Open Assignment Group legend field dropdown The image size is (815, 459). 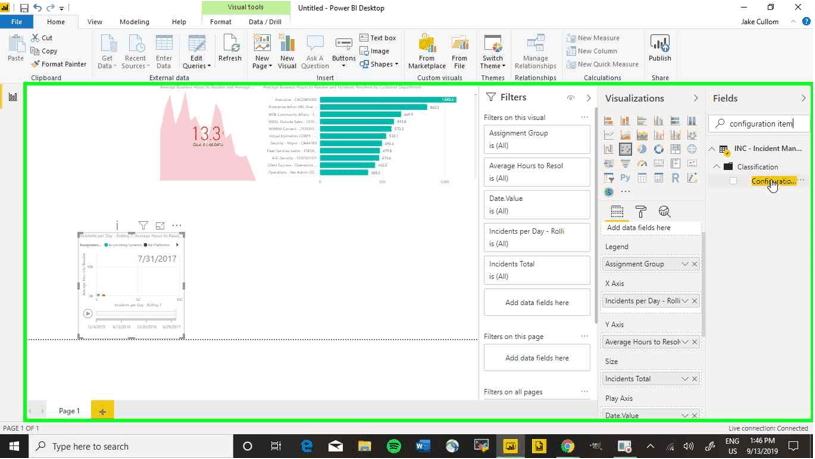685,264
